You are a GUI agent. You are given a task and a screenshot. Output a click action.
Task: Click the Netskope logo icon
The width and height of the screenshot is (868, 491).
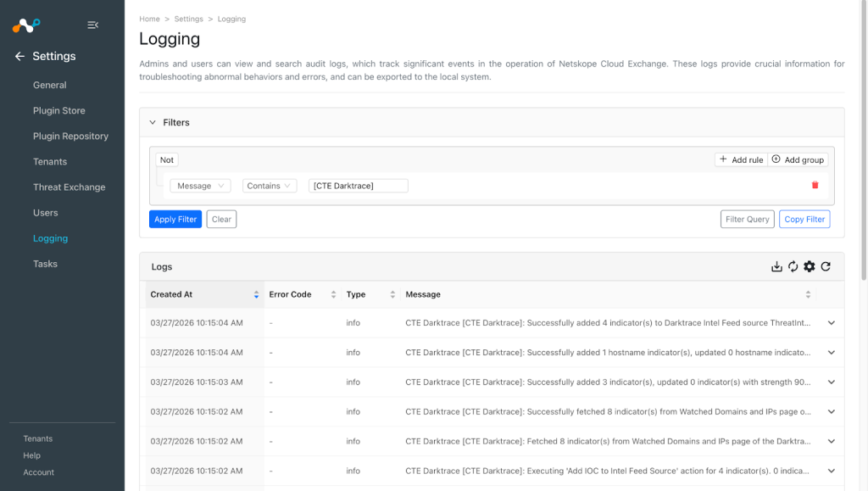(x=26, y=25)
